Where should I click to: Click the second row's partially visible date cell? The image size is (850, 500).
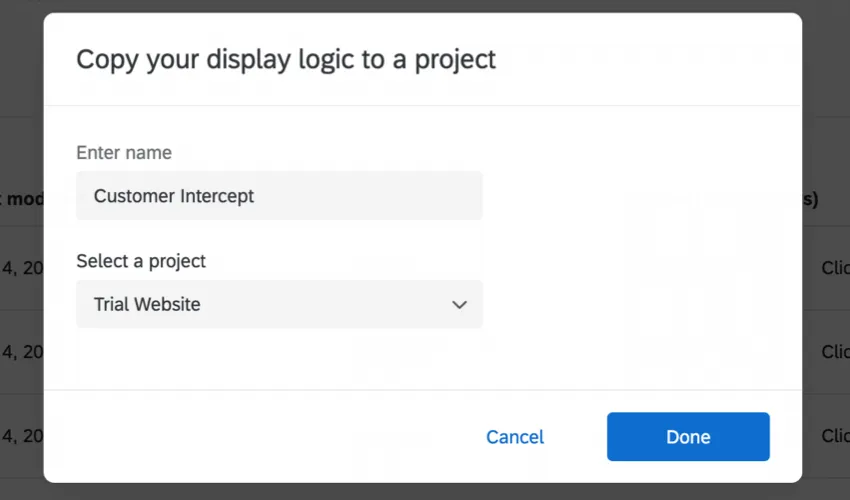click(x=21, y=352)
